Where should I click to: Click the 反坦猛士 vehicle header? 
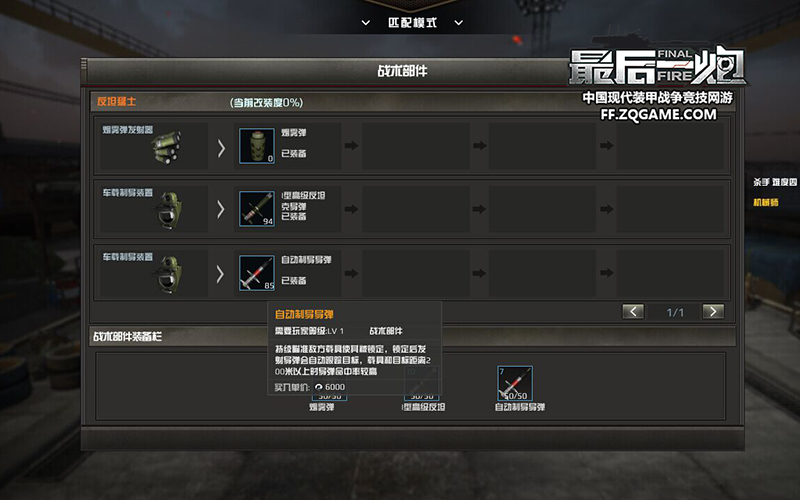click(116, 102)
